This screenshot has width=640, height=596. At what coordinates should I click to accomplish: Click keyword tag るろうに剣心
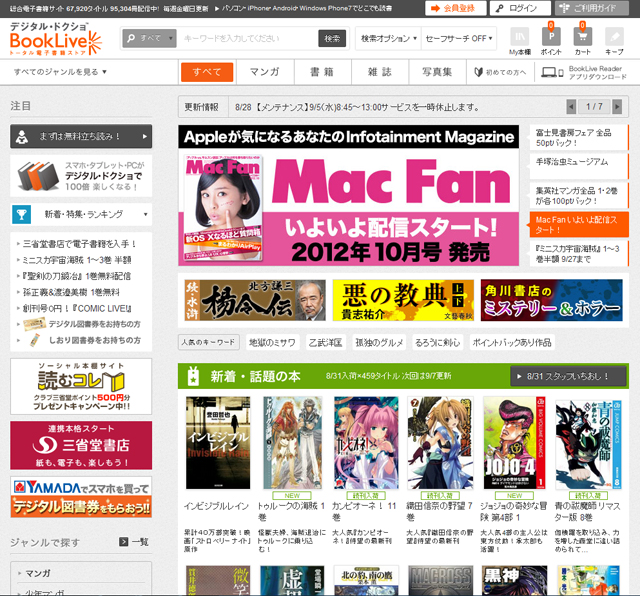[438, 342]
